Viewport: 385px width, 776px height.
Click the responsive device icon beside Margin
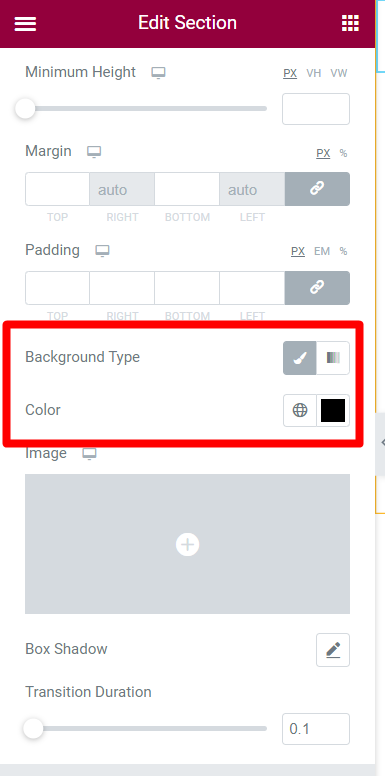tap(94, 151)
